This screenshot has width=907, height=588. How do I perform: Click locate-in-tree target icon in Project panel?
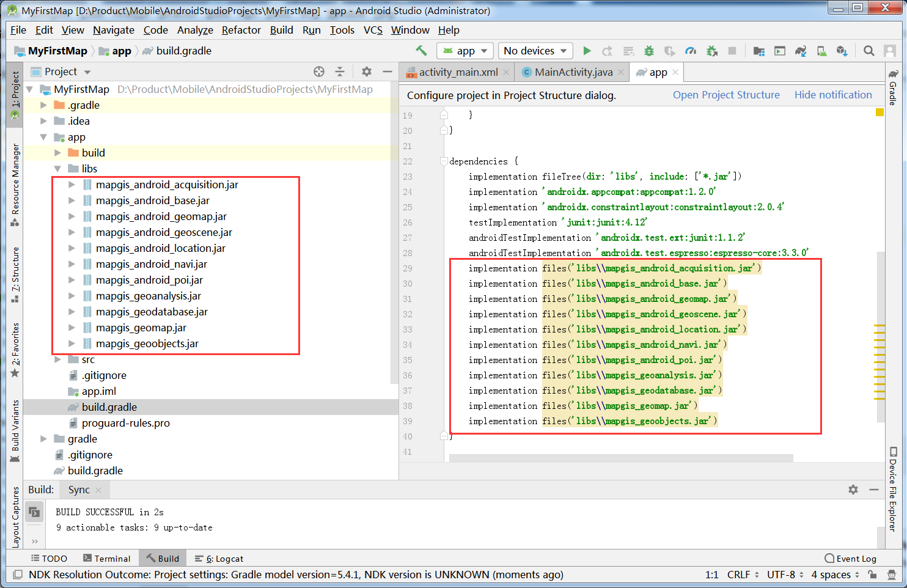tap(319, 72)
